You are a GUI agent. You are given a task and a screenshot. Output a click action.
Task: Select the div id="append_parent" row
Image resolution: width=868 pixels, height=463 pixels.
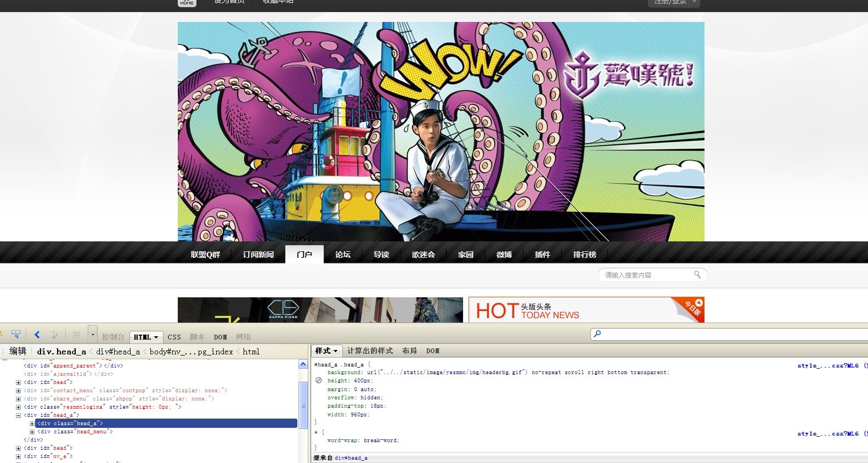73,365
